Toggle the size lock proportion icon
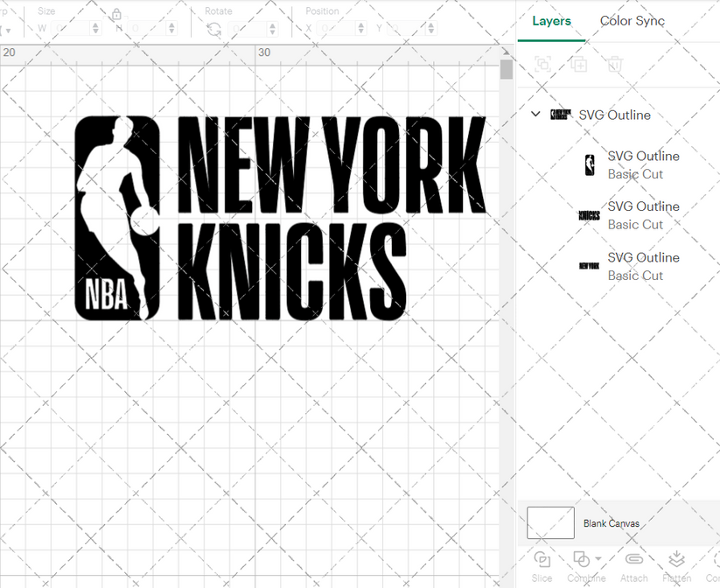The height and width of the screenshot is (588, 720). (x=116, y=15)
